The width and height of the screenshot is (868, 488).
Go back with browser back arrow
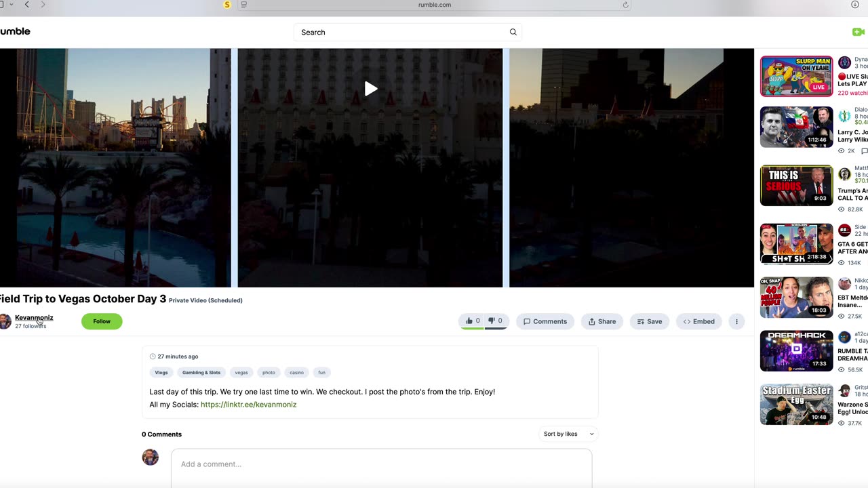point(27,5)
